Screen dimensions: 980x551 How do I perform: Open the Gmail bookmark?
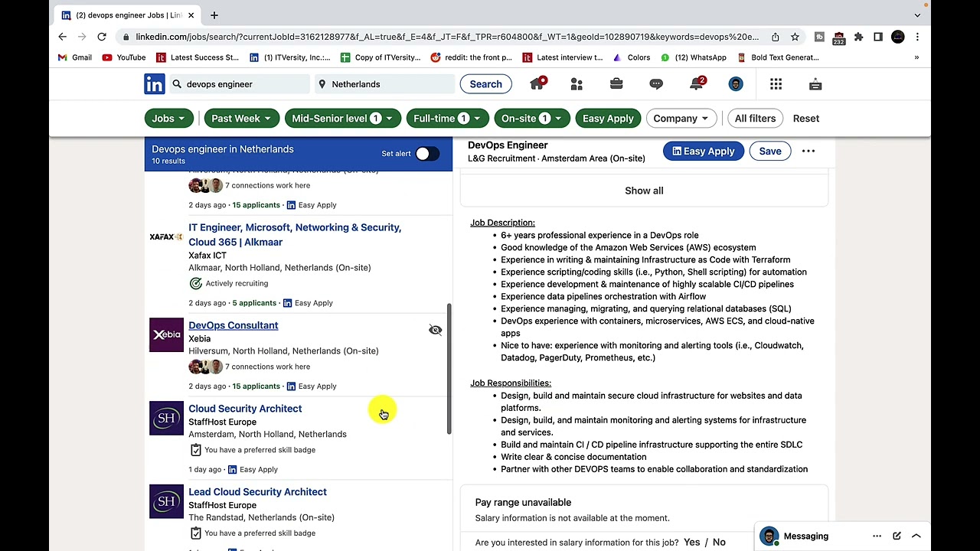pos(75,57)
